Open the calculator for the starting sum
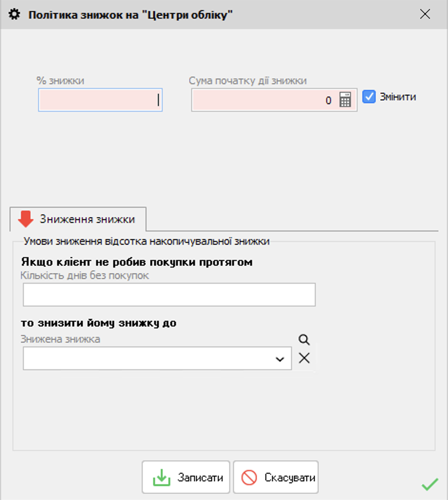Viewport: 448px width, 500px height. pos(345,100)
